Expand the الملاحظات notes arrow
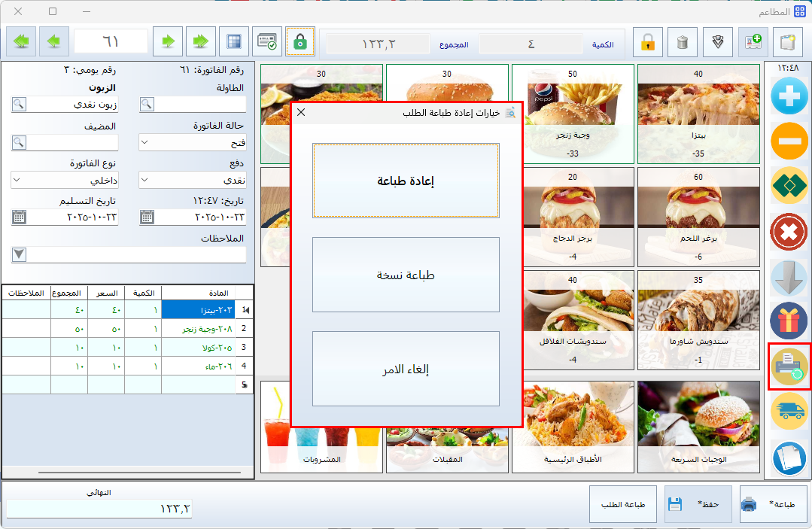The image size is (812, 529). pyautogui.click(x=19, y=254)
